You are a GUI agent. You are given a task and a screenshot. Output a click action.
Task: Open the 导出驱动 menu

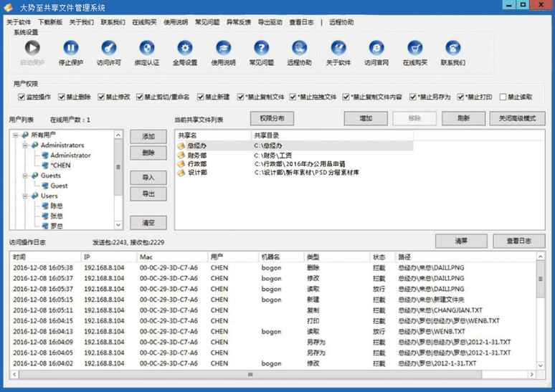click(x=270, y=22)
